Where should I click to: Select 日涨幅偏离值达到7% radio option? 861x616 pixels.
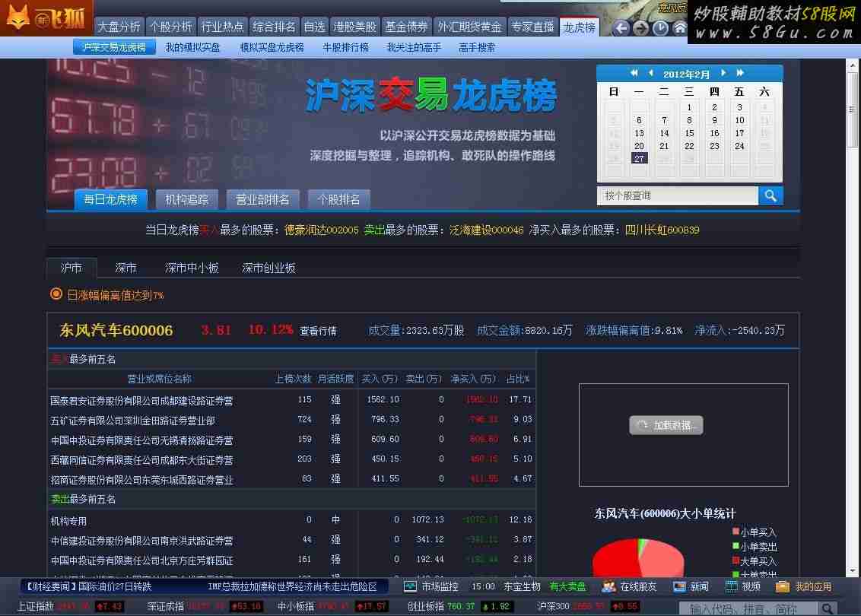tap(56, 294)
